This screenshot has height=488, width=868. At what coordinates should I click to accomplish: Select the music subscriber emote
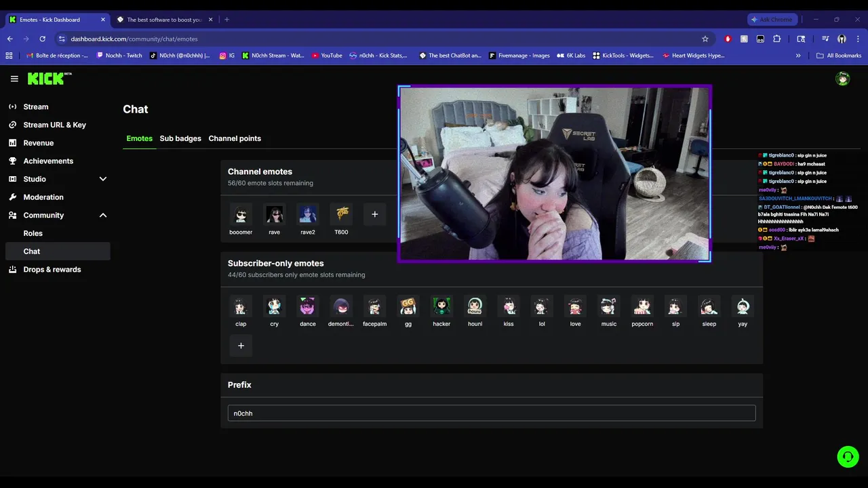click(609, 306)
